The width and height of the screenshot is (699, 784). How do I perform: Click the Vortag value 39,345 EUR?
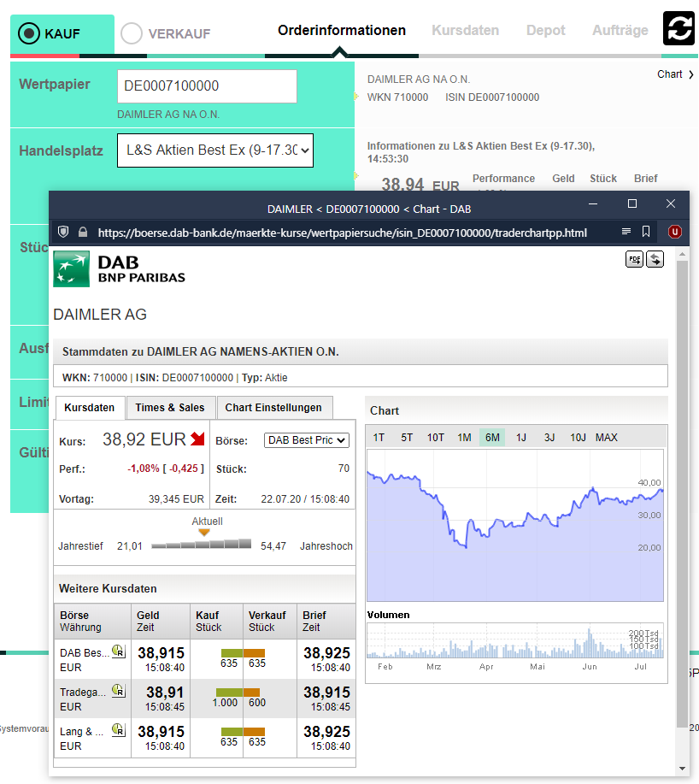click(176, 499)
